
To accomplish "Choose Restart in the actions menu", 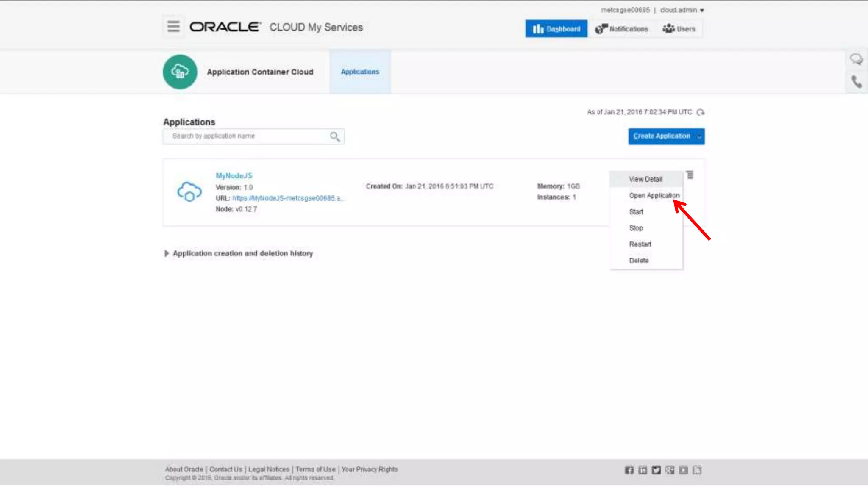I will point(646,244).
